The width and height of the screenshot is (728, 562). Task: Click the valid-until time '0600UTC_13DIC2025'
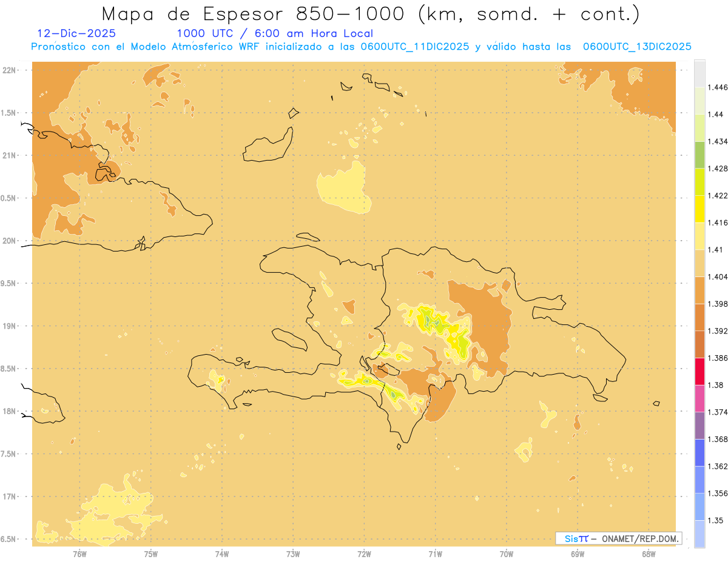click(637, 47)
